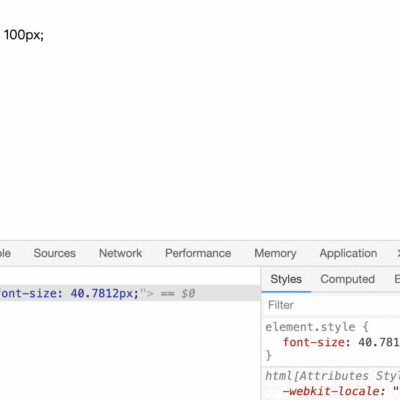Show more DevTools tabs chevron
Screen dimensions: 400x400
click(x=398, y=253)
